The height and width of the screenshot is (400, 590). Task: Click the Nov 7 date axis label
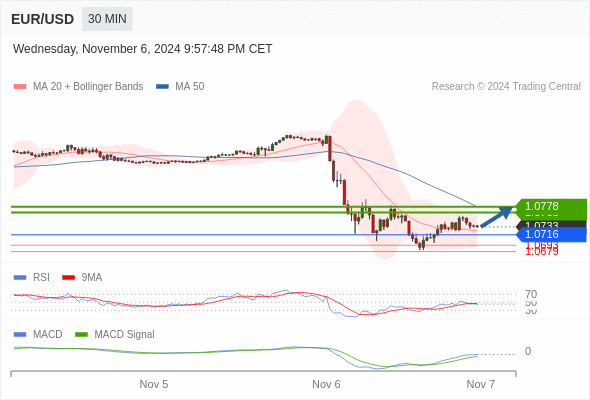click(481, 384)
